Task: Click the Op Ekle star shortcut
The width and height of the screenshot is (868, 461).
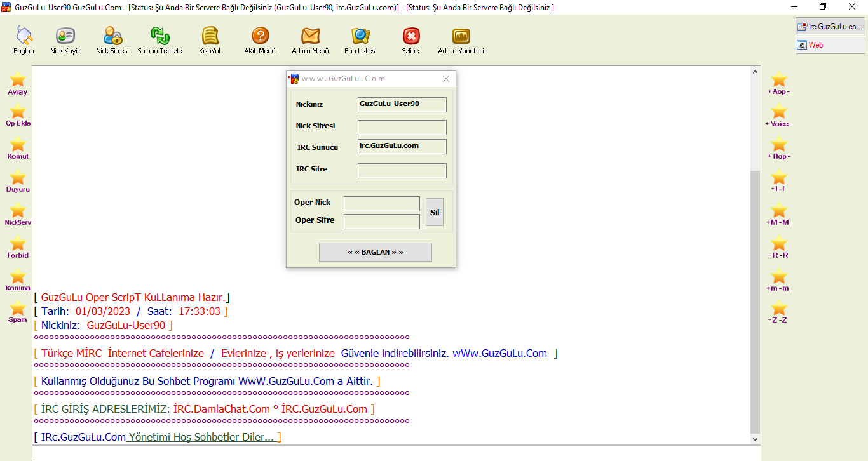Action: click(18, 115)
